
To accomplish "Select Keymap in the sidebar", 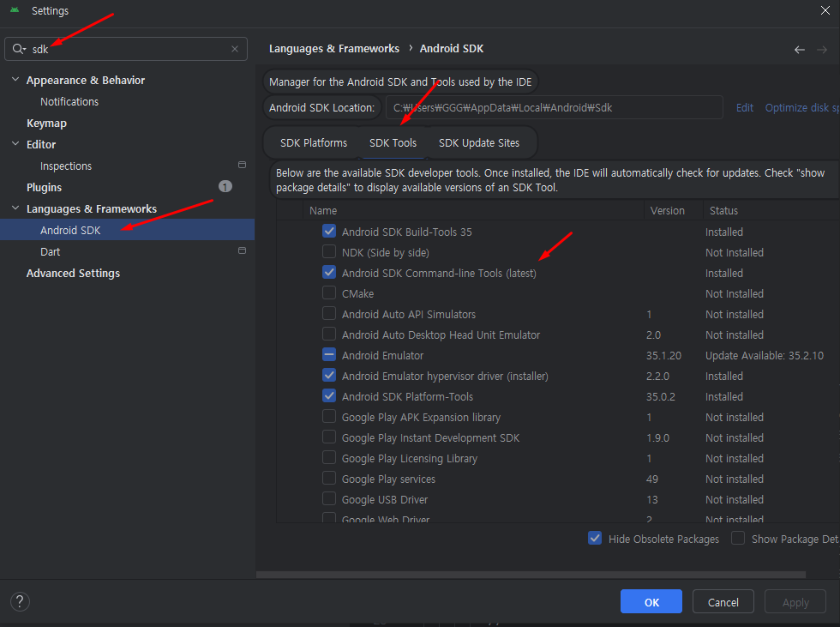I will (x=46, y=124).
